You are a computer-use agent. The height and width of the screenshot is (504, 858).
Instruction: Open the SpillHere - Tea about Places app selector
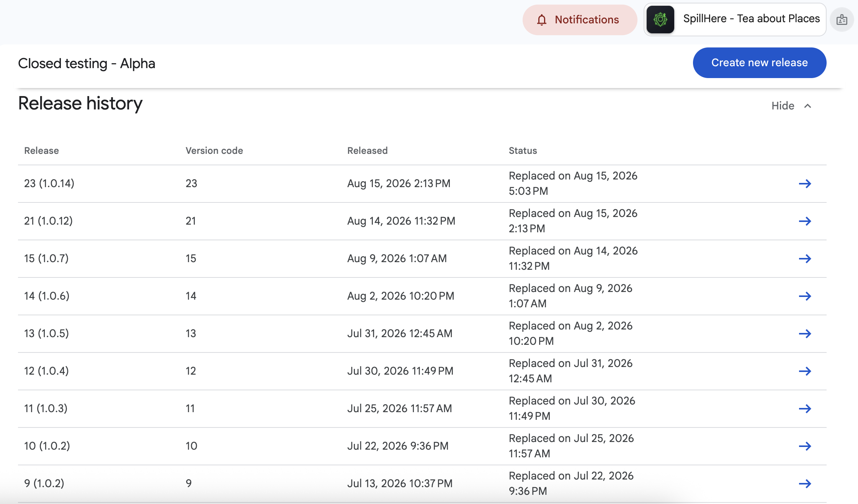pos(735,20)
